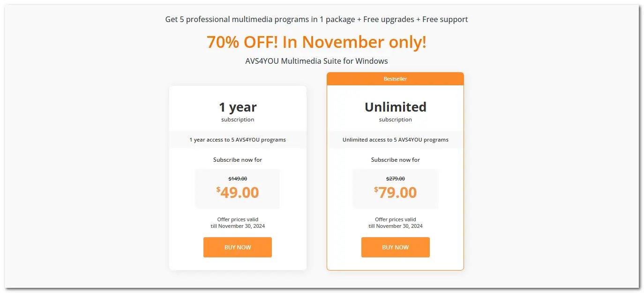Click offer validity date in Unlimited card
Viewport: 644px width, 293px height.
(395, 226)
